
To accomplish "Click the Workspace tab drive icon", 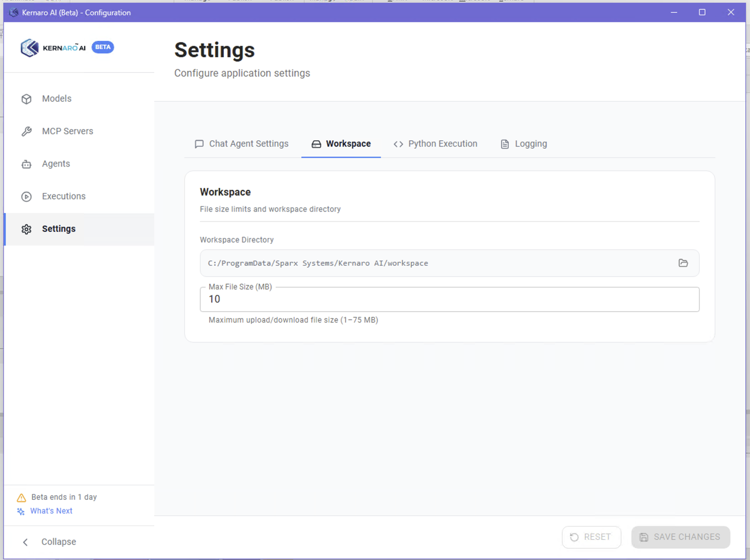I will [316, 144].
